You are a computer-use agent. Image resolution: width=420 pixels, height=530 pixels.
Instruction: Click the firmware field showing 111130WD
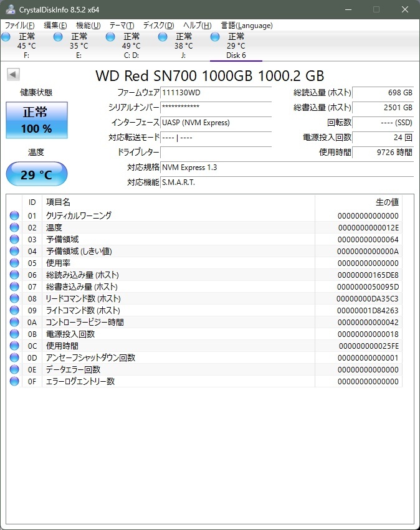[216, 93]
